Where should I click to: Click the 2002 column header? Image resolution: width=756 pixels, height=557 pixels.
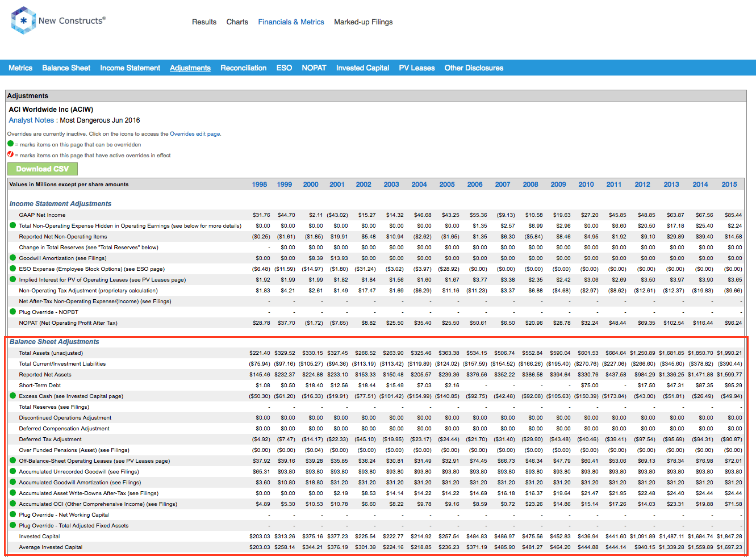(364, 185)
